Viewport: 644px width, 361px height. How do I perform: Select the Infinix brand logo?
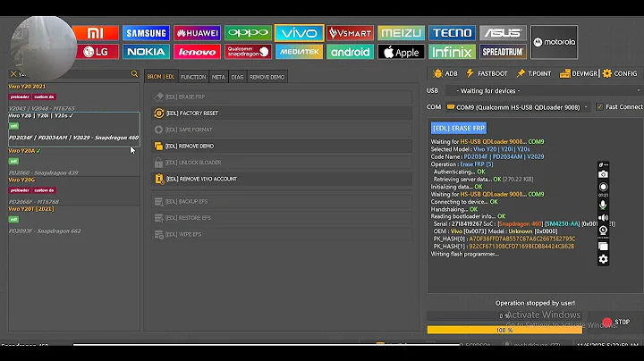[452, 52]
